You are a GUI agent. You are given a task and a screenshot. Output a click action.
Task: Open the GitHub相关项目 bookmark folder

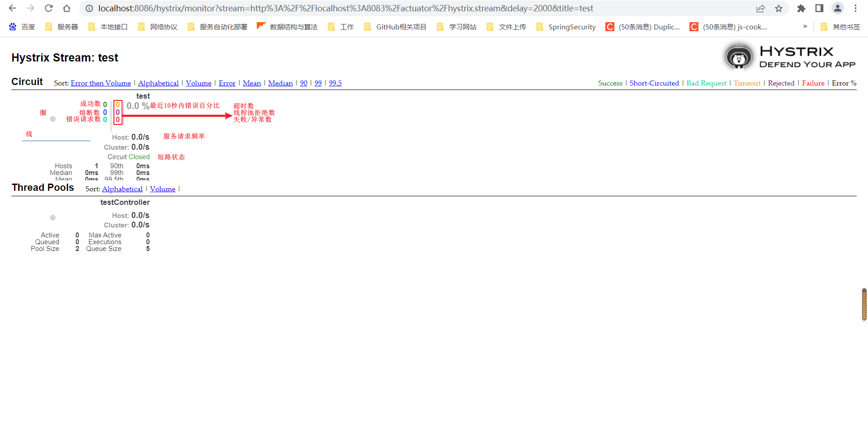395,27
